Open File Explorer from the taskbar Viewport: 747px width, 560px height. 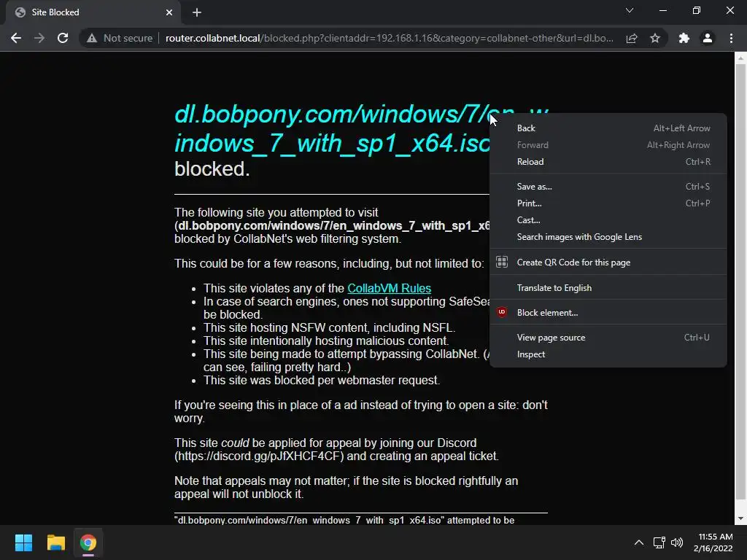tap(55, 542)
